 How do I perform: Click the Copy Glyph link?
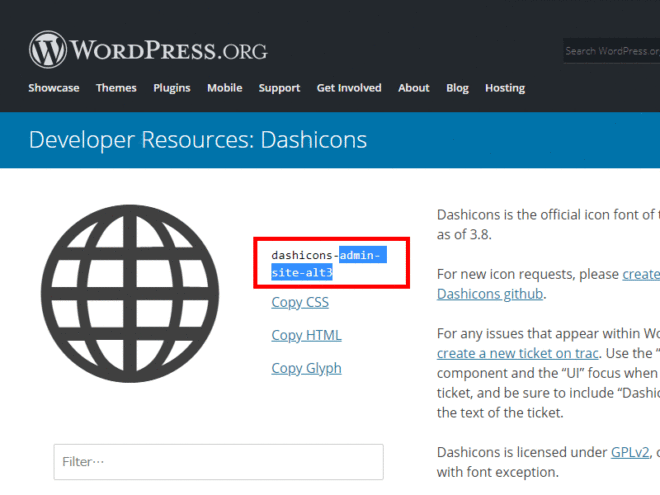pyautogui.click(x=306, y=368)
